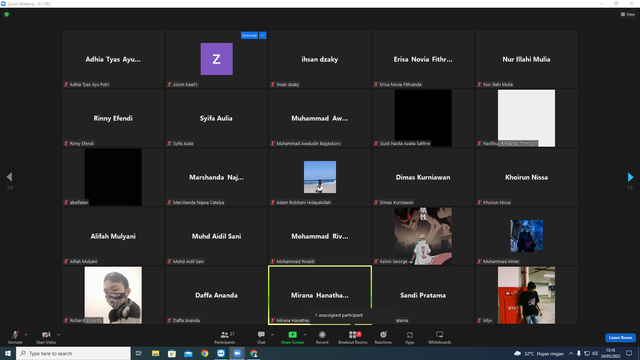Expand the arrow beside Chat
The width and height of the screenshot is (640, 360).
point(272,335)
